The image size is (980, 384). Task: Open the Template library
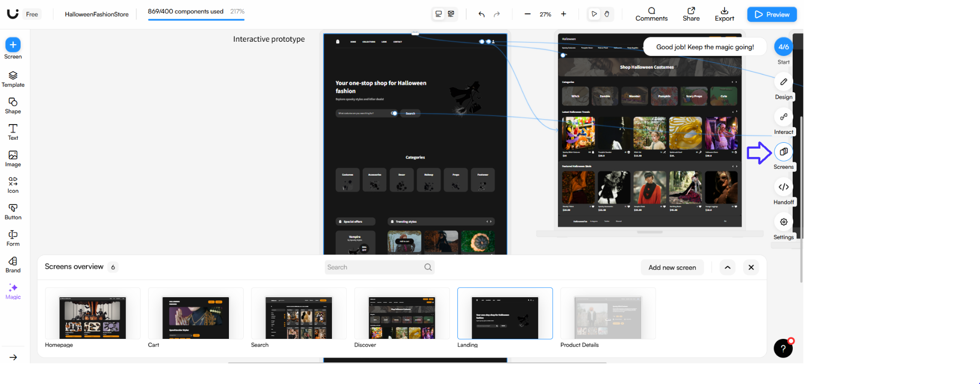tap(13, 78)
